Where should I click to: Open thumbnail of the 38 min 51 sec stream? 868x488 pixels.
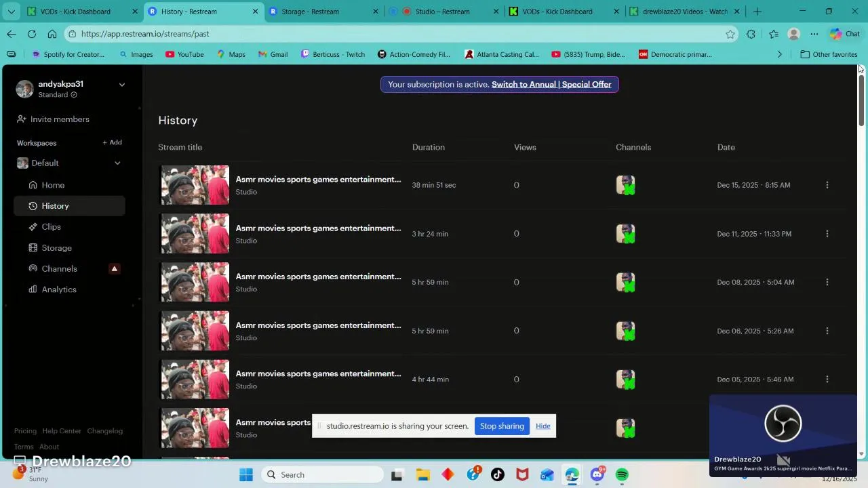pyautogui.click(x=195, y=185)
